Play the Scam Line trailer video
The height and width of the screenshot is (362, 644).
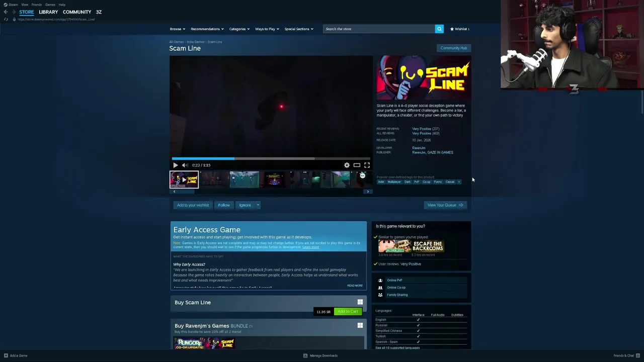click(x=175, y=165)
